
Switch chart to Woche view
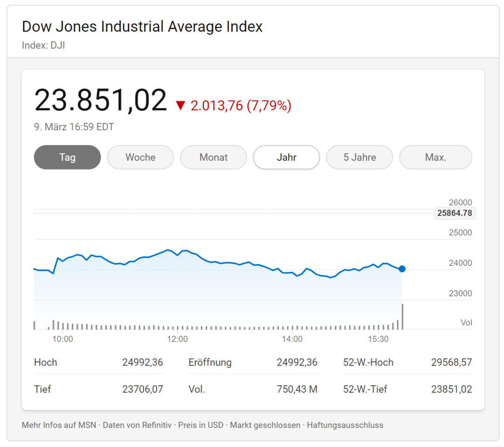pyautogui.click(x=140, y=157)
